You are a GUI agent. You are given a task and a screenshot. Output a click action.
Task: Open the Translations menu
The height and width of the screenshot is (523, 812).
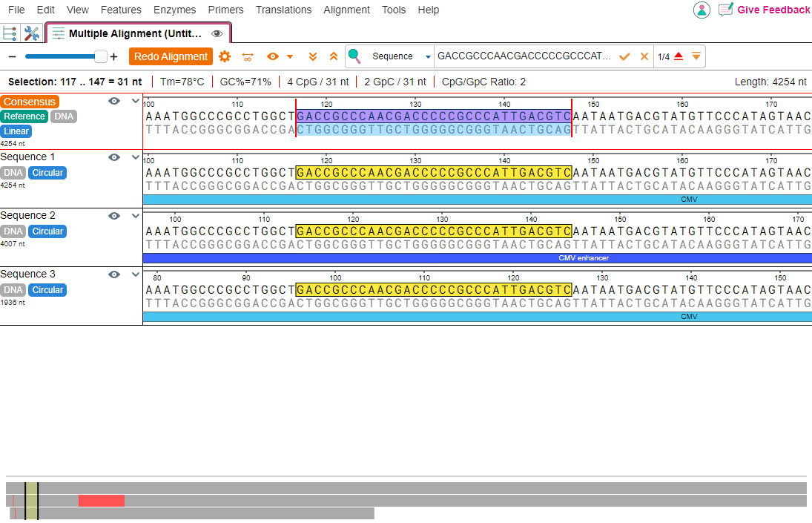284,10
